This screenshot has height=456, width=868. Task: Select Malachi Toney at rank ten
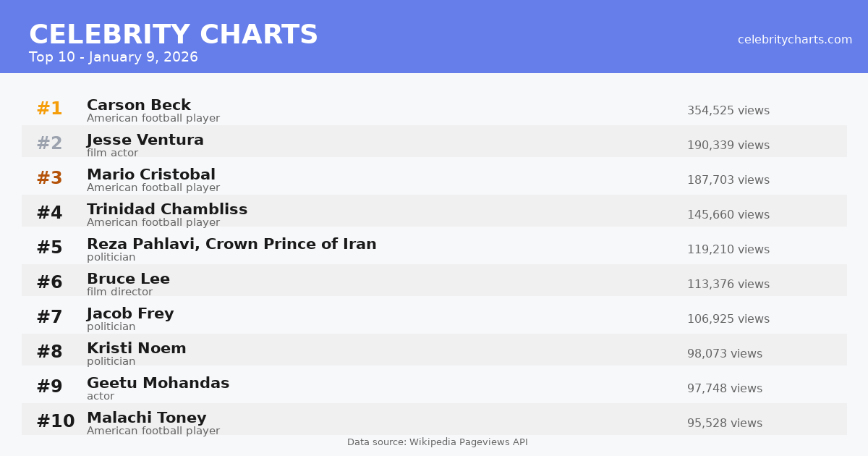pos(147,418)
